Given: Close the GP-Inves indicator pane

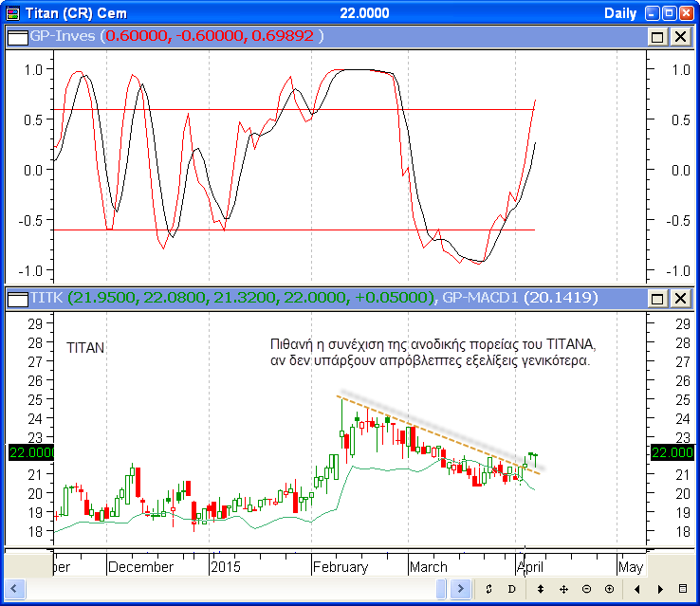Looking at the screenshot, I should coord(680,37).
